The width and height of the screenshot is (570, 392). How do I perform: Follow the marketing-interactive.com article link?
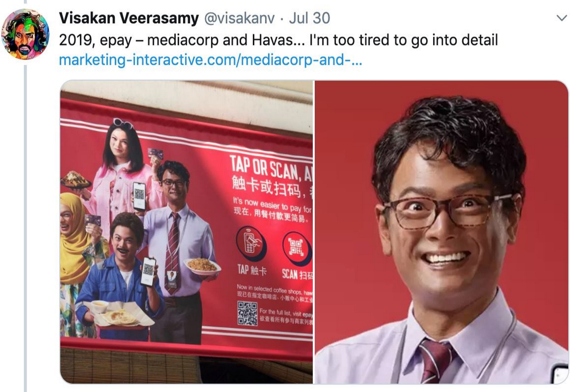(211, 60)
